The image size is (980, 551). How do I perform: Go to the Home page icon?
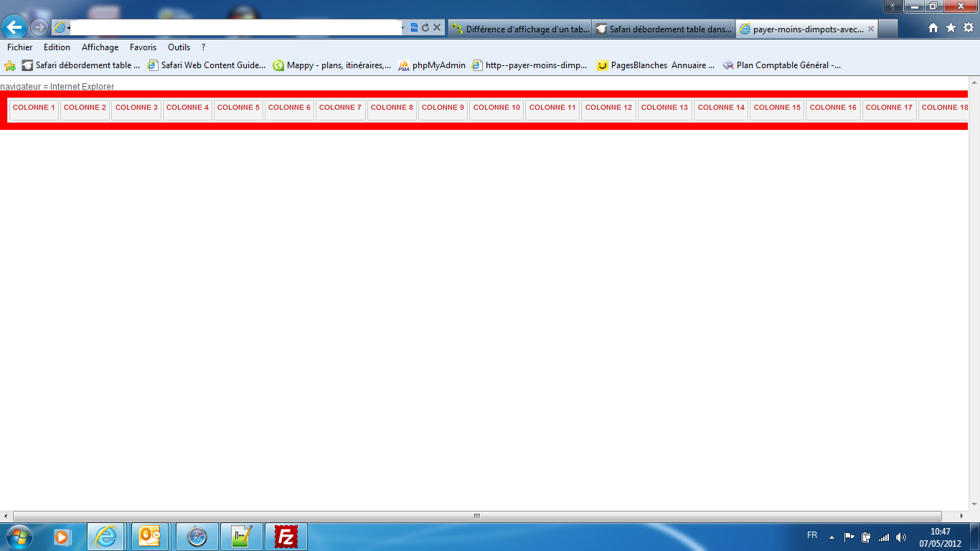(933, 28)
